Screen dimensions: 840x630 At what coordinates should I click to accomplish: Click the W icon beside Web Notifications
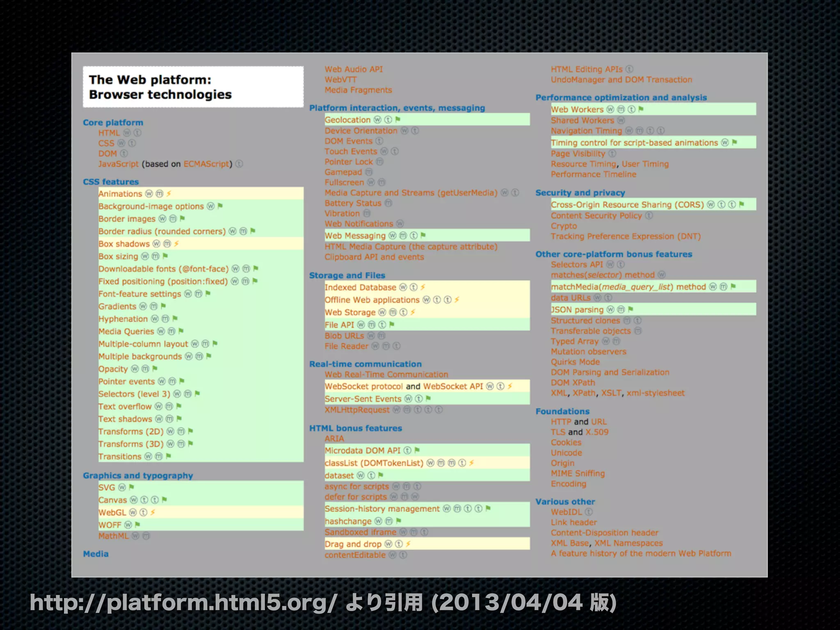point(400,224)
